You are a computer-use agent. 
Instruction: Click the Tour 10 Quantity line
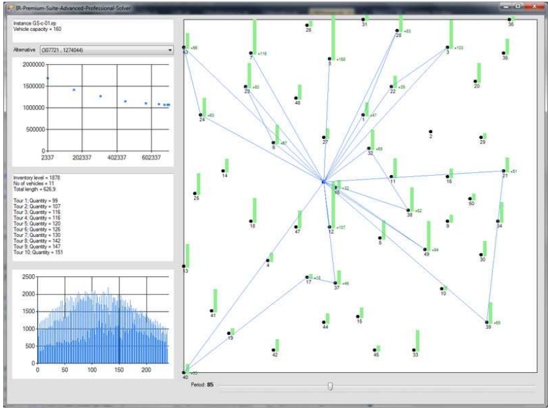click(38, 252)
